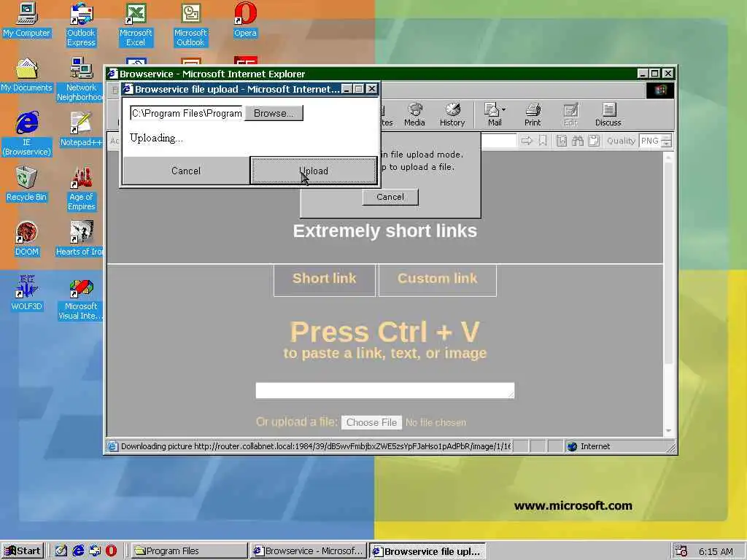This screenshot has height=560, width=747.
Task: Launch Outlook Express from desktop
Action: (x=81, y=24)
